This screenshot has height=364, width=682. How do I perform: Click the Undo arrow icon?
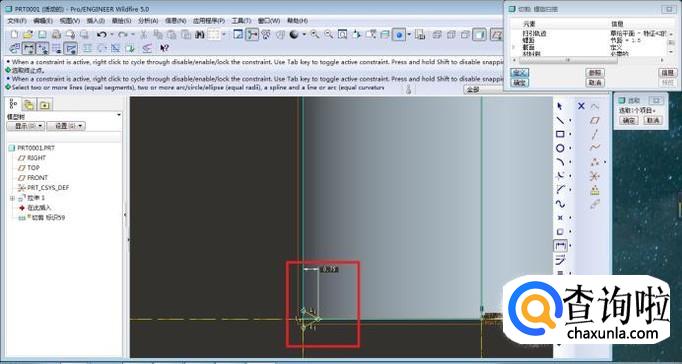[x=102, y=34]
